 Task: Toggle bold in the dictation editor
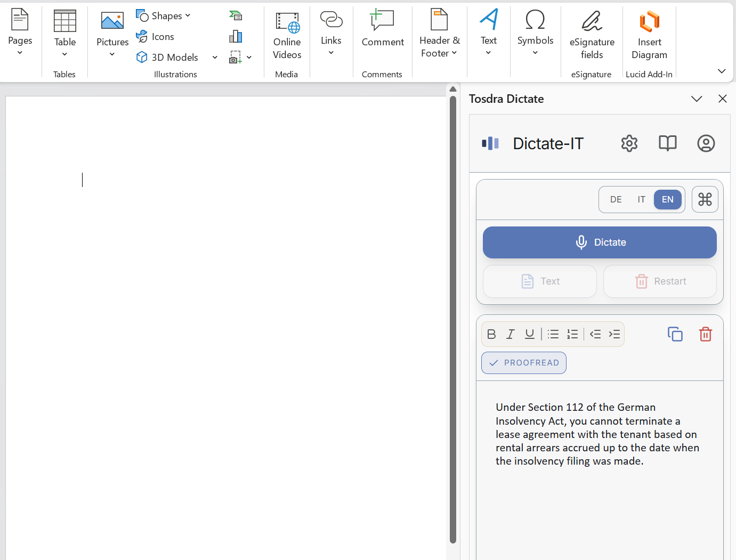coord(491,334)
